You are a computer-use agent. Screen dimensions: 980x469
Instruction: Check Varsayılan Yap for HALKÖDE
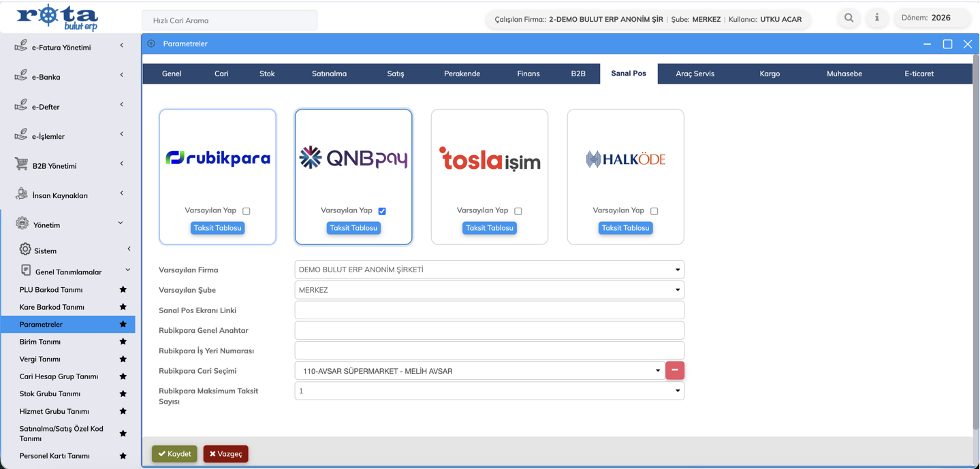tap(654, 211)
